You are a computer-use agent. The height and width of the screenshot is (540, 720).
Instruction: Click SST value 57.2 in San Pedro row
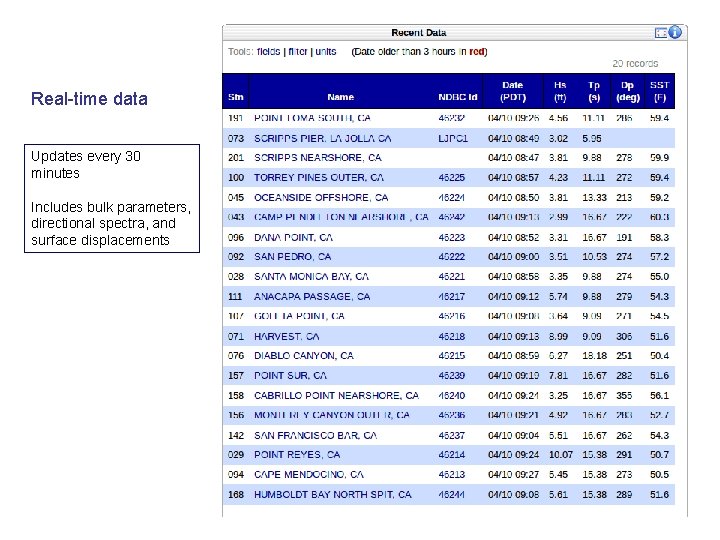(x=659, y=256)
